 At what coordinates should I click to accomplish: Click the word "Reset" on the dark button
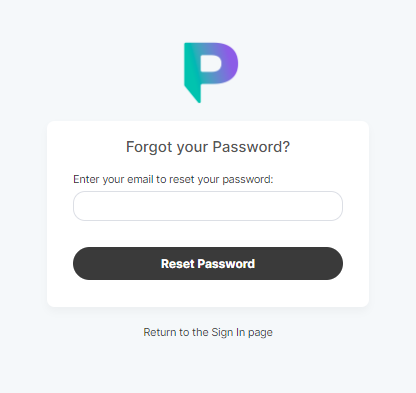tap(178, 264)
